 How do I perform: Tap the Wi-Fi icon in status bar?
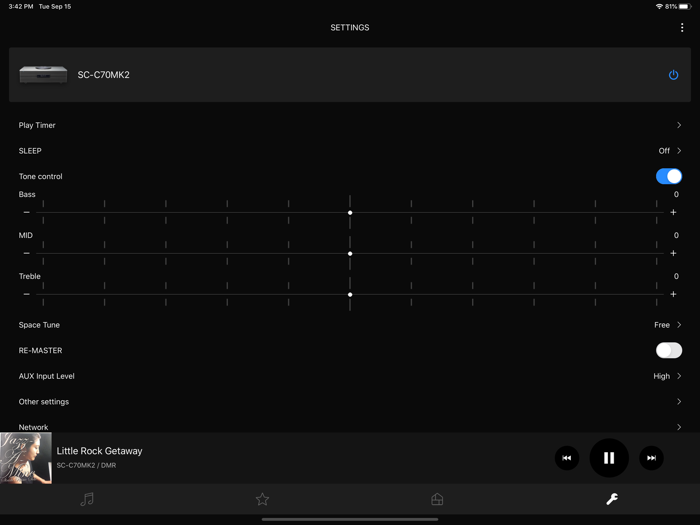pos(659,7)
